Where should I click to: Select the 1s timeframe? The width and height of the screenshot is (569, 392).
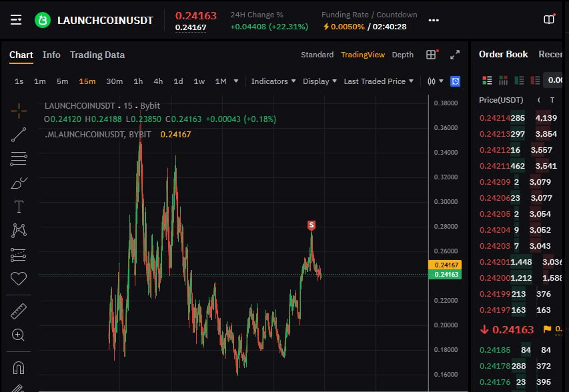(19, 81)
